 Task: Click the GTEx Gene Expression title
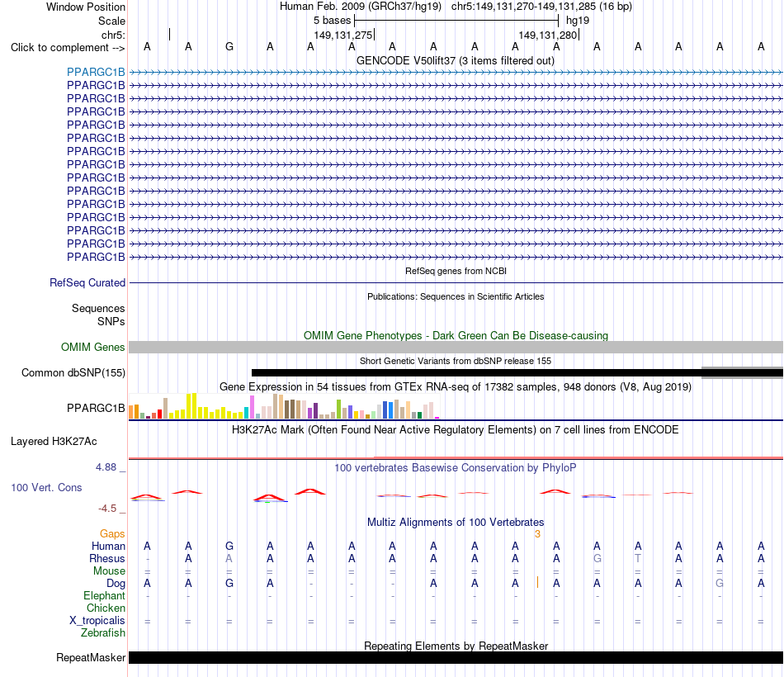tap(456, 386)
